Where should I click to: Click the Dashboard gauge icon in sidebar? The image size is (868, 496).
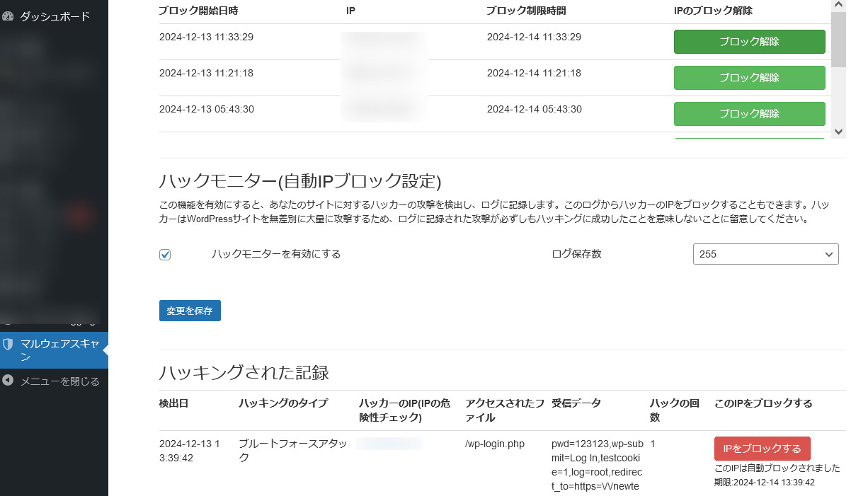point(8,16)
